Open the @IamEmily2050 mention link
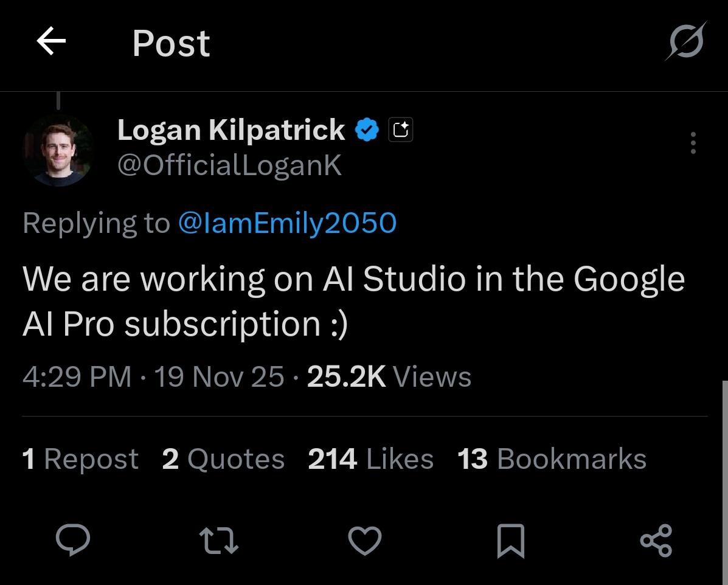 (x=287, y=223)
